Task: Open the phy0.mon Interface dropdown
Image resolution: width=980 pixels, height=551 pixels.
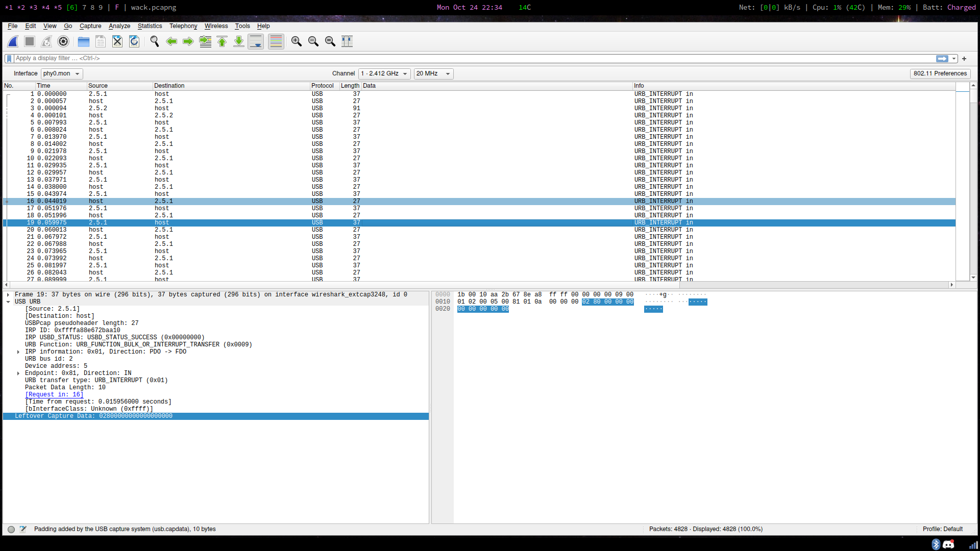Action: [x=62, y=74]
